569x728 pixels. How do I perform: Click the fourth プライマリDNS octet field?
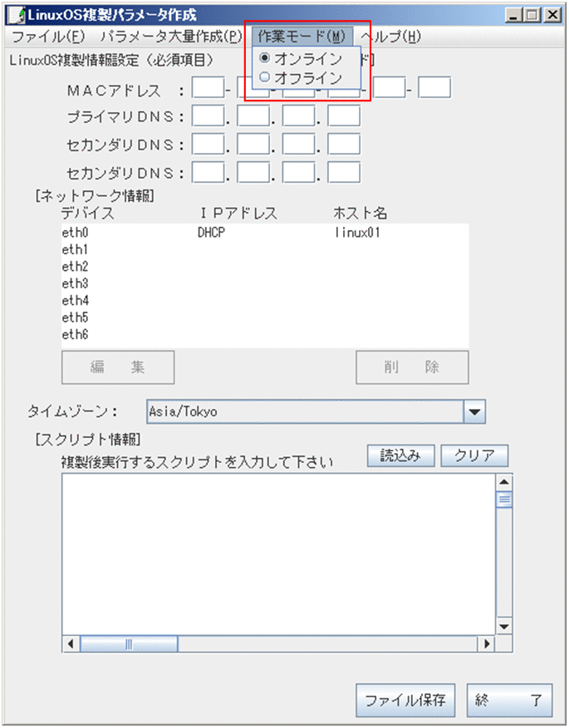coord(344,116)
